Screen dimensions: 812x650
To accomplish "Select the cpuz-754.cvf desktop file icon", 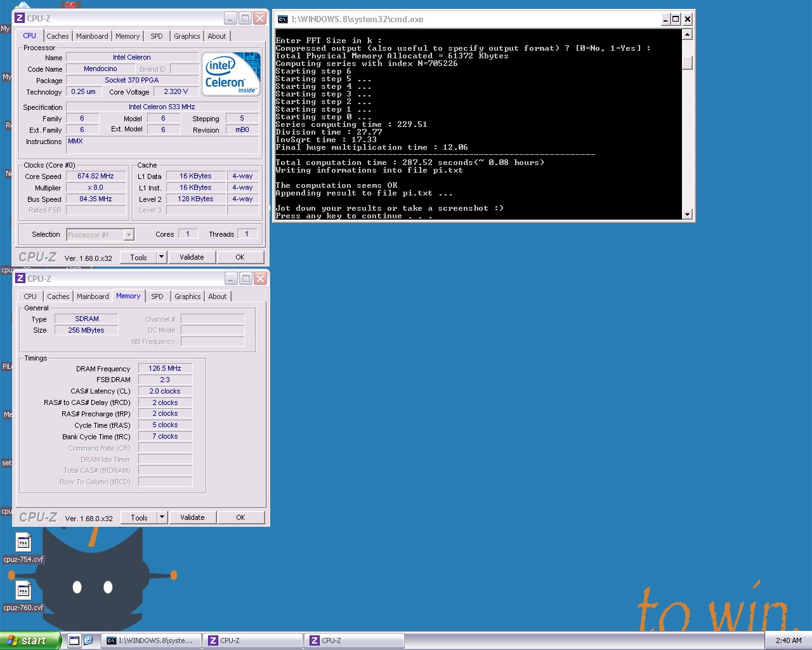I will pos(23,542).
